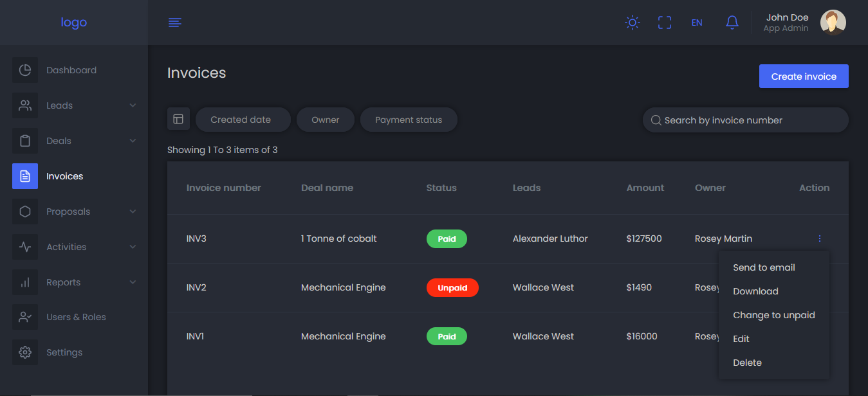This screenshot has height=396, width=868.
Task: Expand the Deals sidebar submenu
Action: [x=133, y=141]
